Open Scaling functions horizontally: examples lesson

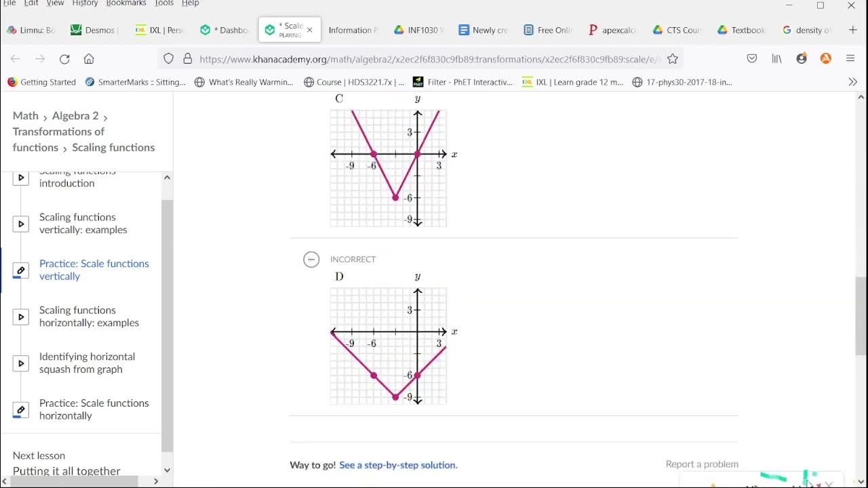(x=89, y=317)
